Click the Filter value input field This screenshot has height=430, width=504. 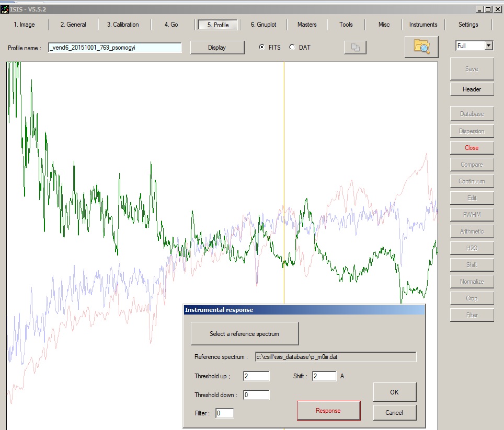pyautogui.click(x=224, y=413)
